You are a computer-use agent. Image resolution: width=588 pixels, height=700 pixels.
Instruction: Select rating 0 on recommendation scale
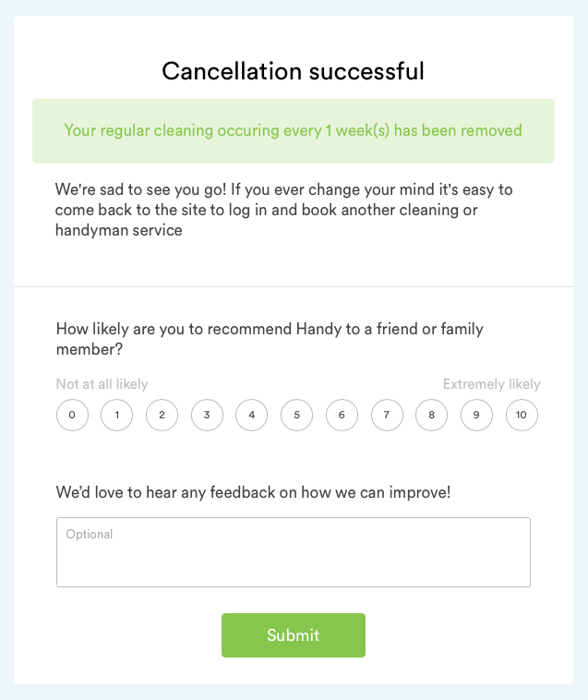[x=72, y=415]
